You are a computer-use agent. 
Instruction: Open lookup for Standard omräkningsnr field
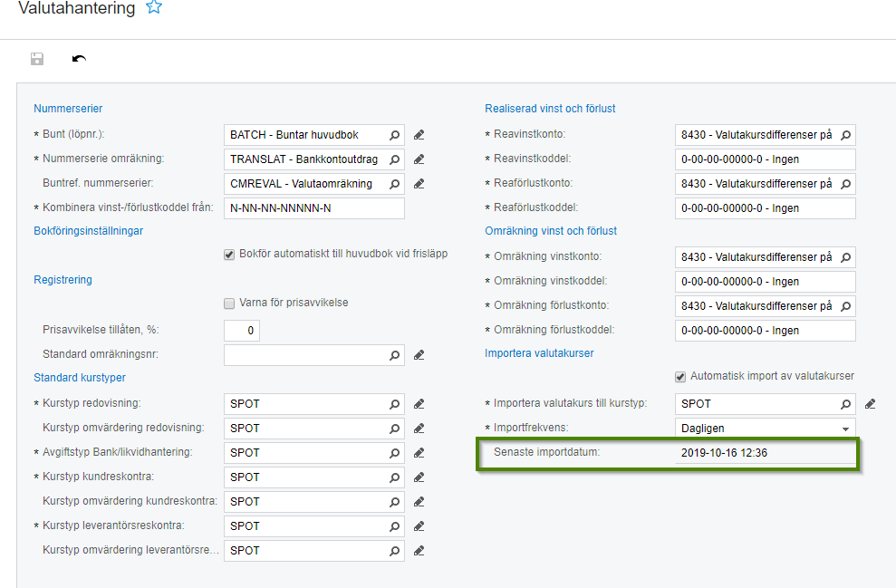(394, 355)
